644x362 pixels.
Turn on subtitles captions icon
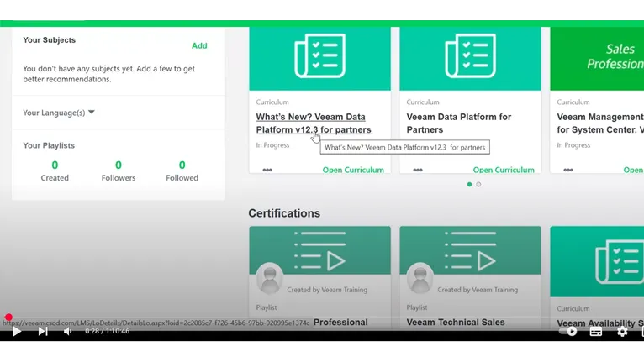point(596,331)
